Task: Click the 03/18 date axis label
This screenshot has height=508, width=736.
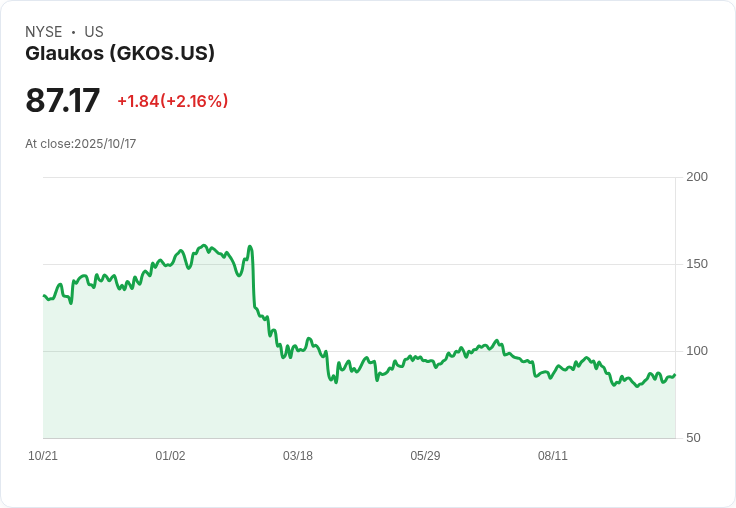Action: [298, 456]
